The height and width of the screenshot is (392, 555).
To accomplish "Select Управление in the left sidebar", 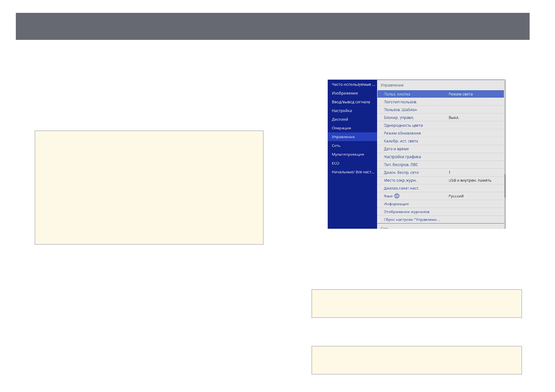I will click(x=343, y=137).
